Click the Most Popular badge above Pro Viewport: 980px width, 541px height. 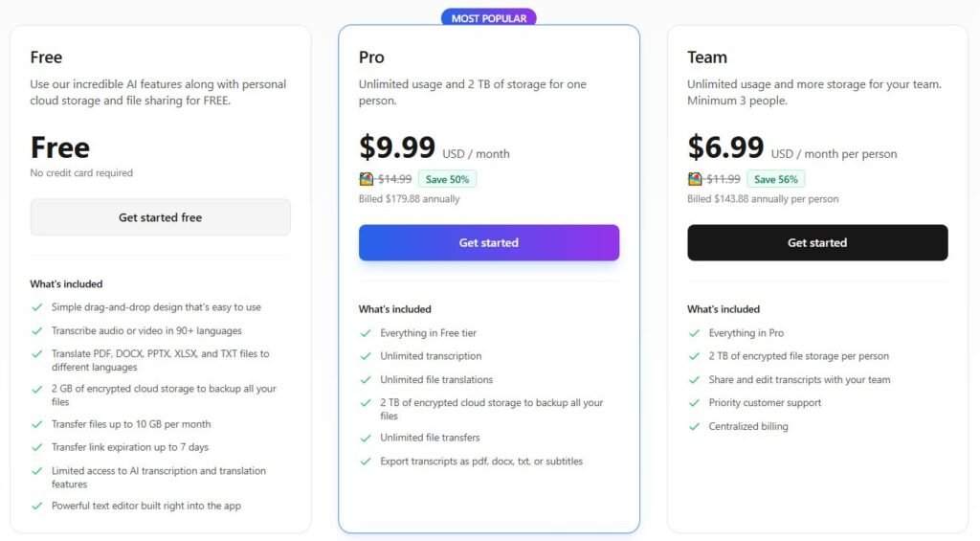(488, 18)
